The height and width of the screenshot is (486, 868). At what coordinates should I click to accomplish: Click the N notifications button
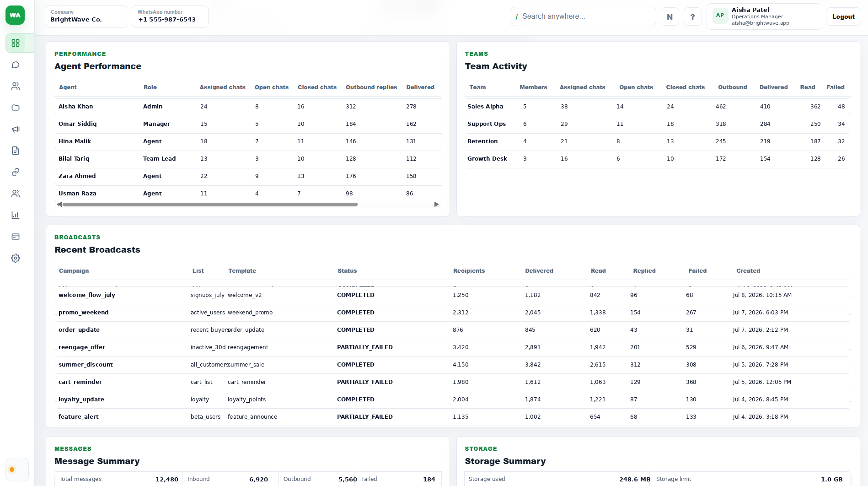(670, 16)
